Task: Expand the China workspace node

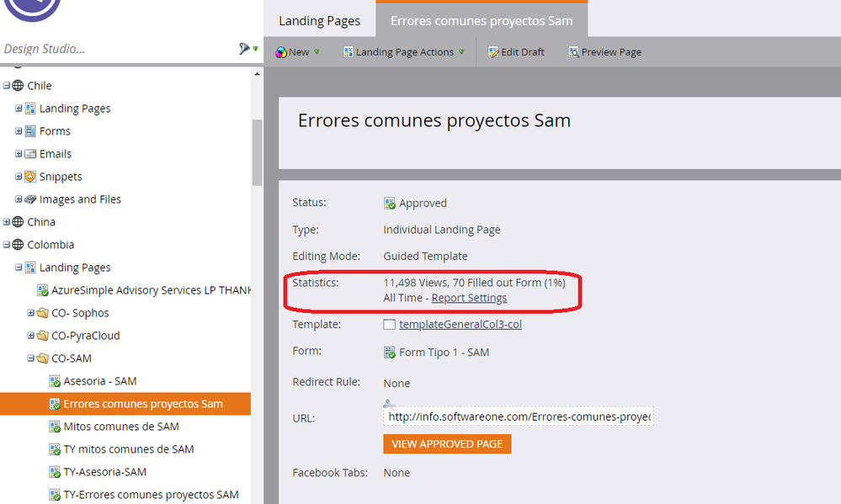Action: click(x=7, y=222)
